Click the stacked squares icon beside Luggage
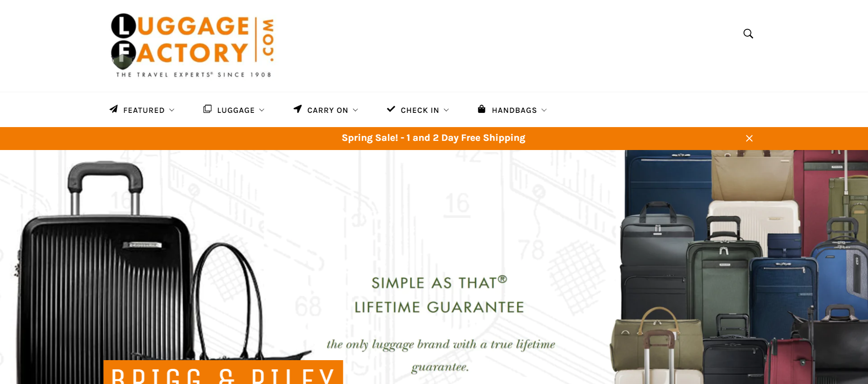 point(207,109)
